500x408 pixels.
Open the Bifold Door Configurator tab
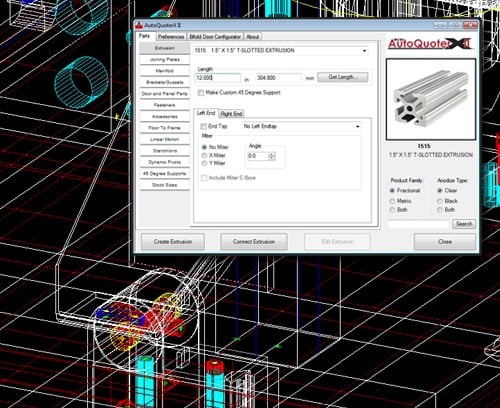(215, 37)
